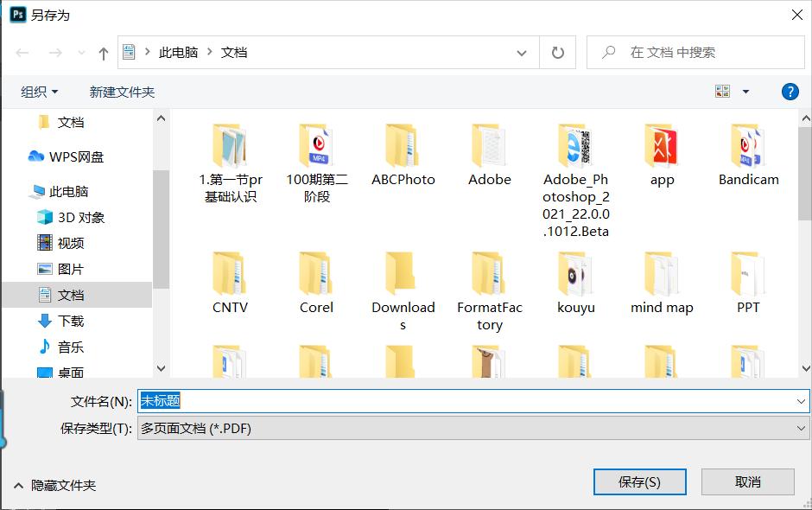Click 文档 in the breadcrumb path
The height and width of the screenshot is (510, 812).
point(232,52)
